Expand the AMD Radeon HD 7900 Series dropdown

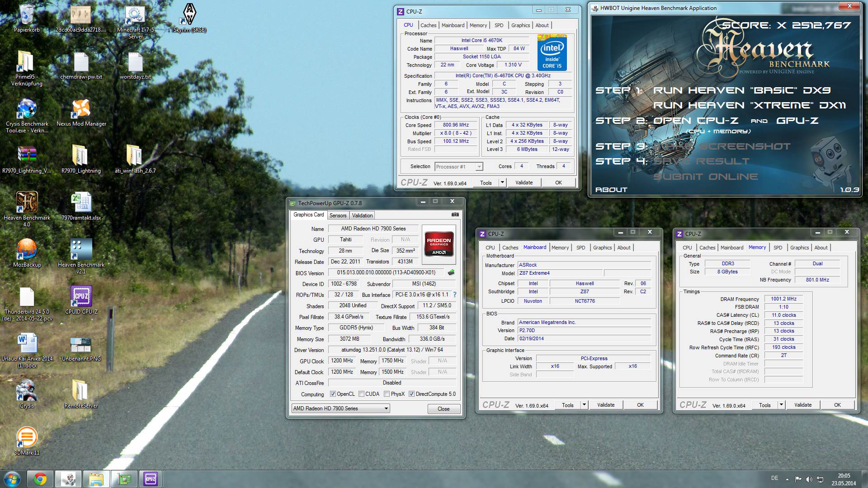coord(341,408)
